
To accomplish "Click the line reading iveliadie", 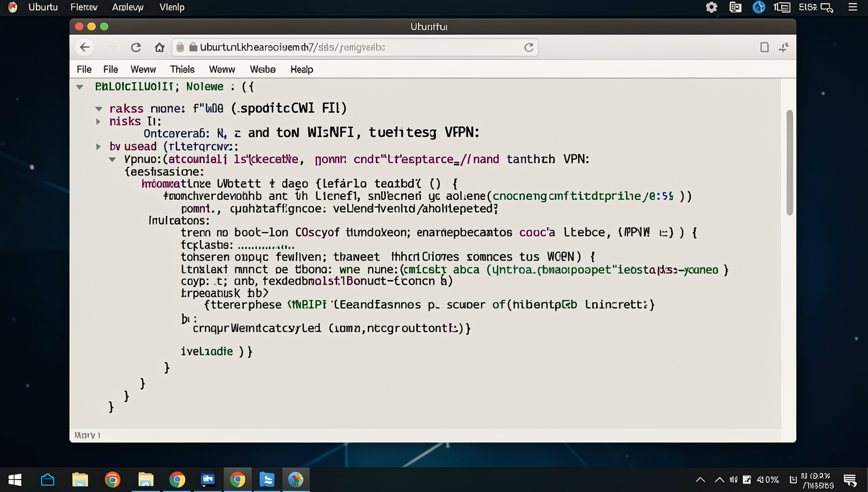I will (216, 352).
